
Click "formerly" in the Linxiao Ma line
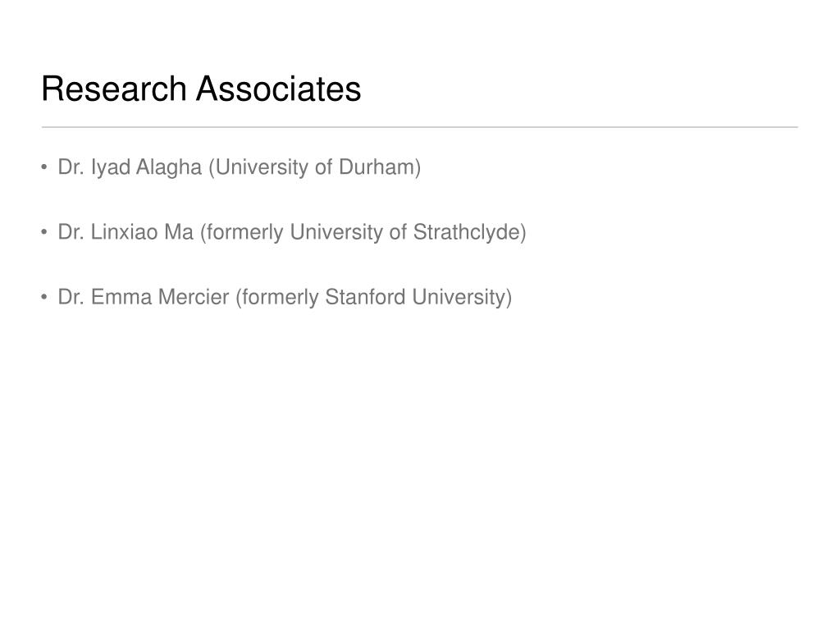pos(244,232)
